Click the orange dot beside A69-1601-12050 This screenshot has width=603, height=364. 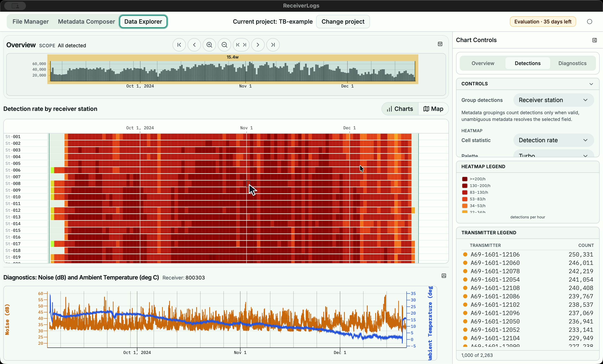point(465,321)
